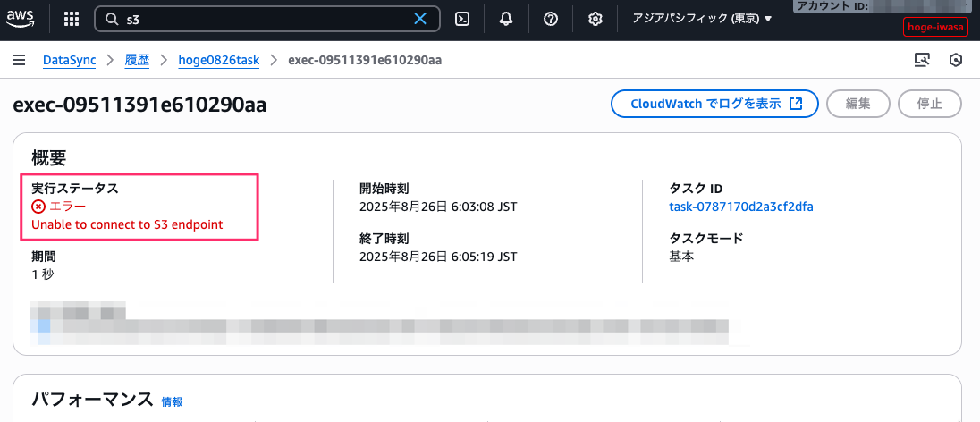Click the 停止 button
The height and width of the screenshot is (422, 980).
click(930, 104)
